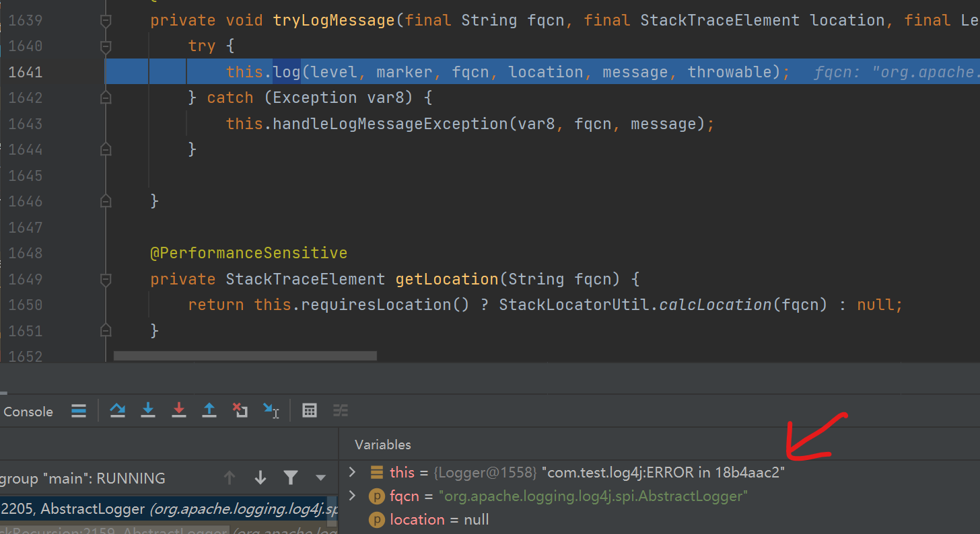Open the Evaluate Expression calculator
Viewport: 980px width, 534px height.
pyautogui.click(x=310, y=410)
